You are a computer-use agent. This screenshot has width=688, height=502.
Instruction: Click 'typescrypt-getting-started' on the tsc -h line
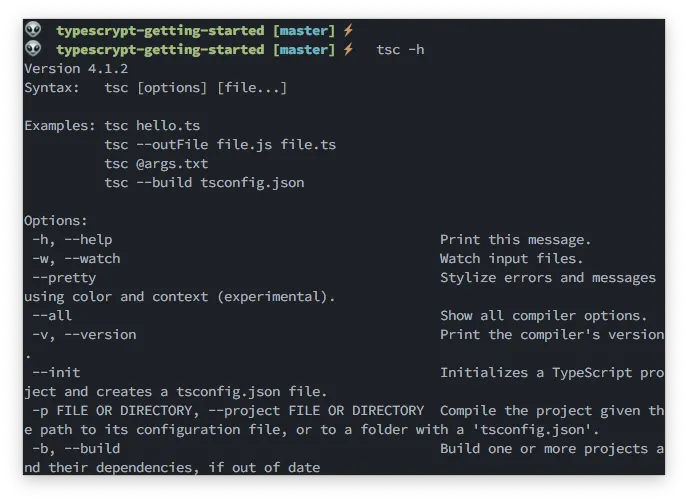click(x=160, y=50)
